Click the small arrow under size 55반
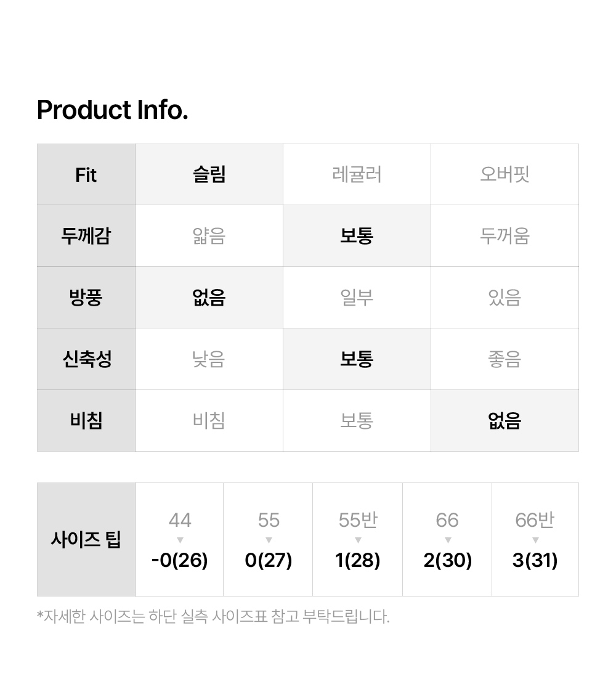 click(358, 540)
